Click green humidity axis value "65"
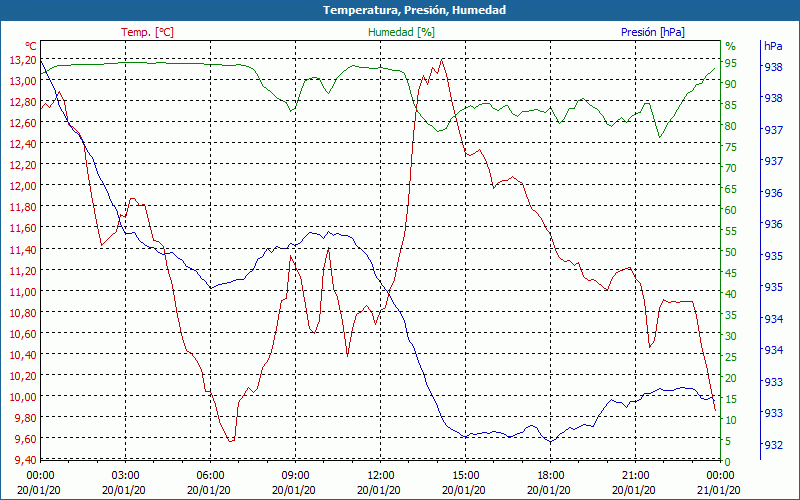The height and width of the screenshot is (500, 800). [731, 189]
